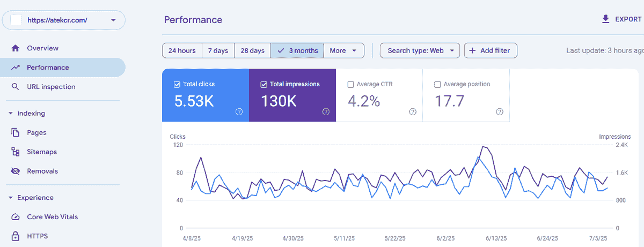This screenshot has width=644, height=247.
Task: Click the Removals crossed-eye icon
Action: [16, 171]
